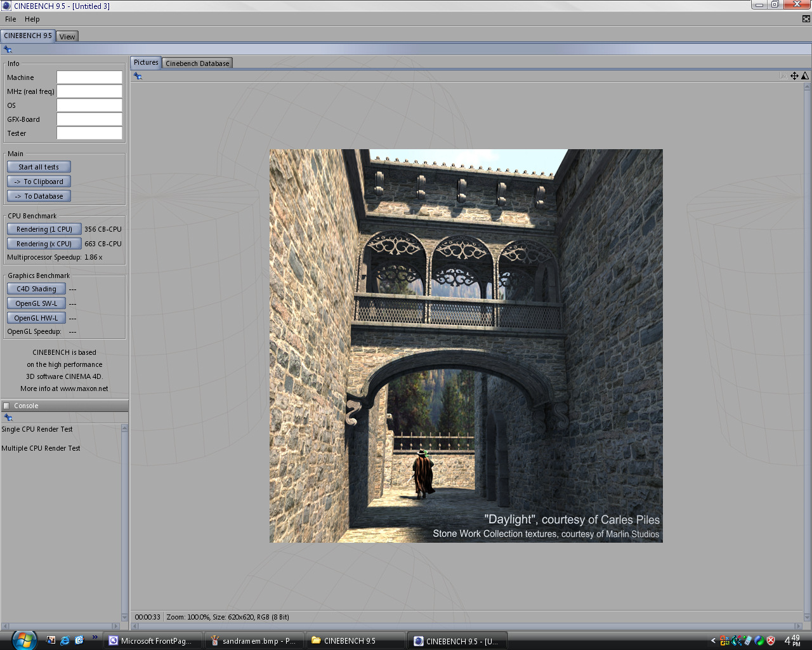Click the pushpin icon in the Pictures panel
812x650 pixels.
[138, 76]
